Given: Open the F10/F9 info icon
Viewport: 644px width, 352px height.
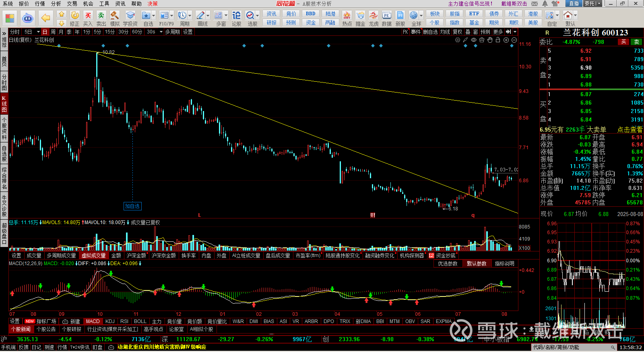Looking at the screenshot, I should (164, 15).
